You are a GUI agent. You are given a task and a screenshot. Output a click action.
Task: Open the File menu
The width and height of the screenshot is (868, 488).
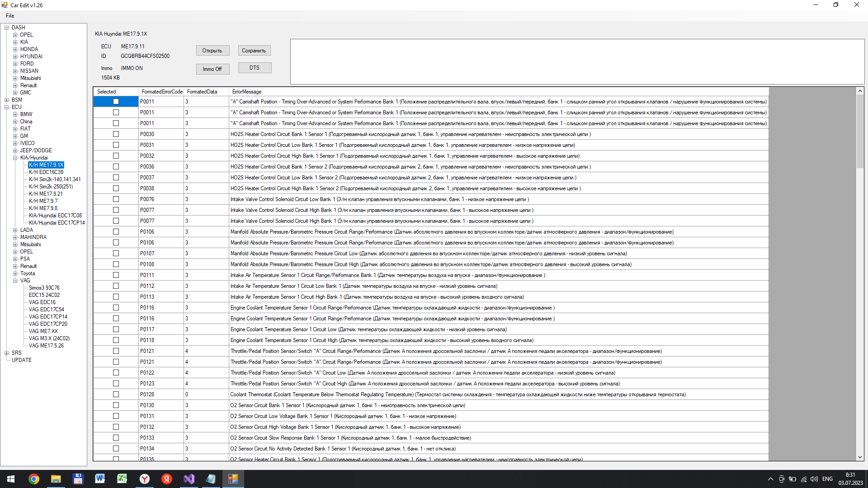(10, 16)
